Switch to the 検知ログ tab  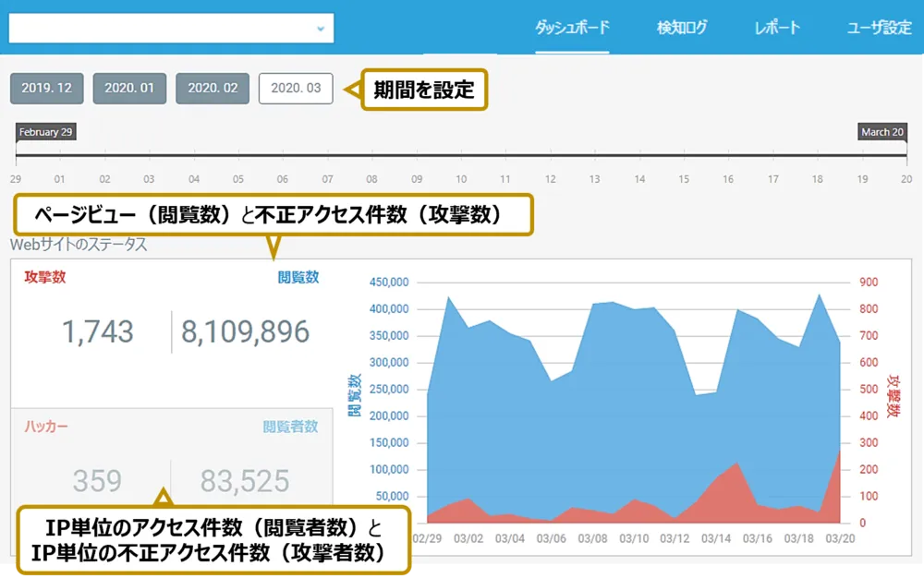681,27
